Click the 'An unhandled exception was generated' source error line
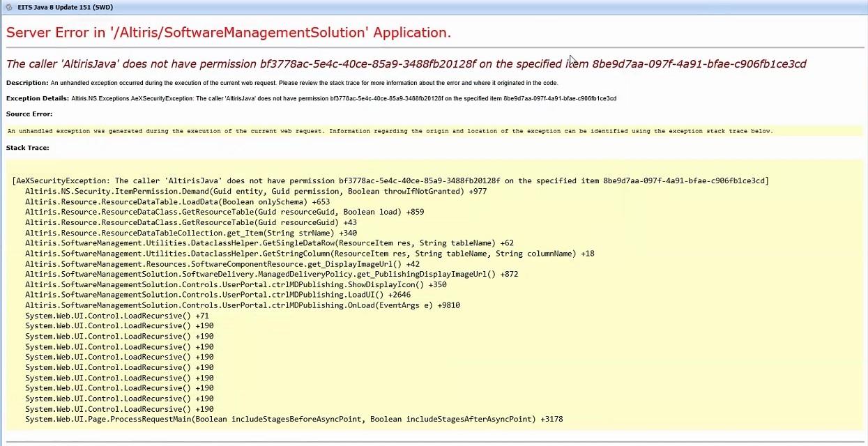868x446 pixels. coord(390,131)
